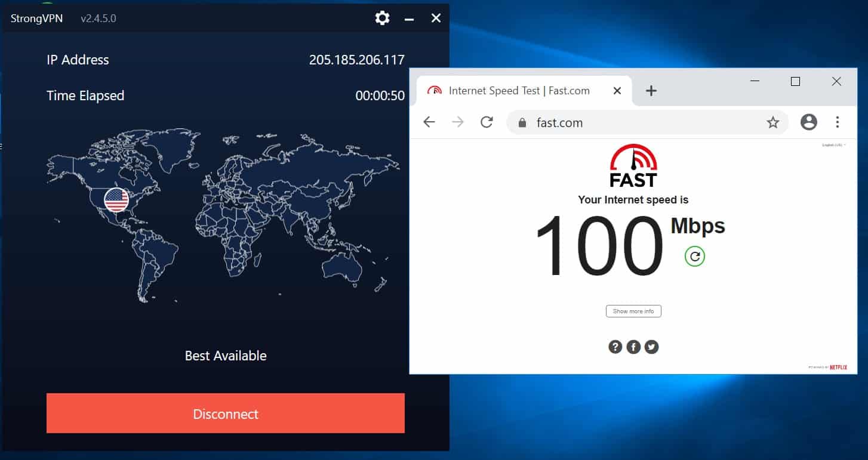This screenshot has width=868, height=460.
Task: Share result via Facebook icon
Action: pos(633,347)
